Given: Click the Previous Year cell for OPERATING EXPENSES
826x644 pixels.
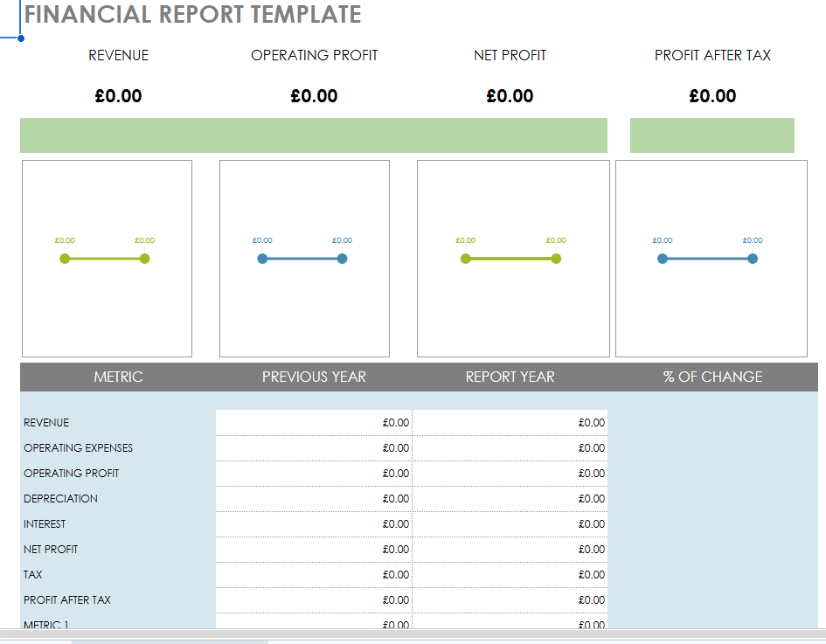Looking at the screenshot, I should [x=314, y=448].
